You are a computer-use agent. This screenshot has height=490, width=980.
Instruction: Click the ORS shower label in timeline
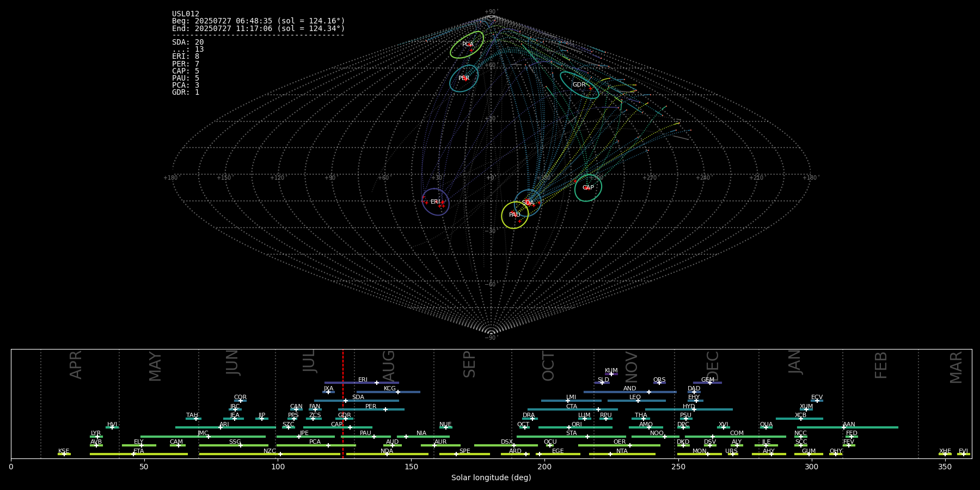[x=659, y=380]
